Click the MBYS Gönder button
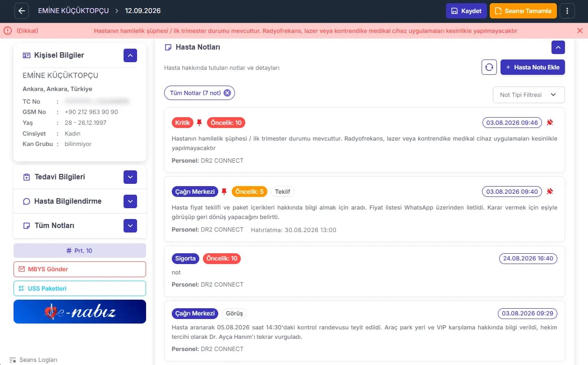The image size is (588, 365). point(80,269)
